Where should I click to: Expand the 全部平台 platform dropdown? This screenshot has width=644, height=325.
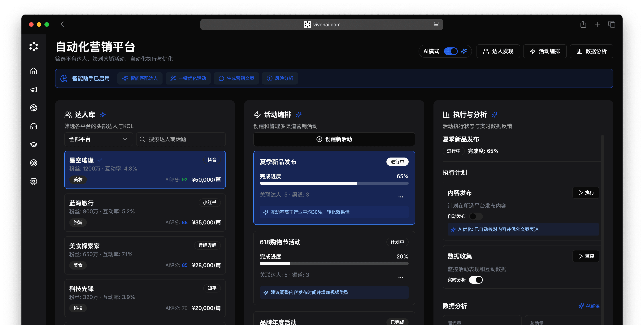point(98,139)
